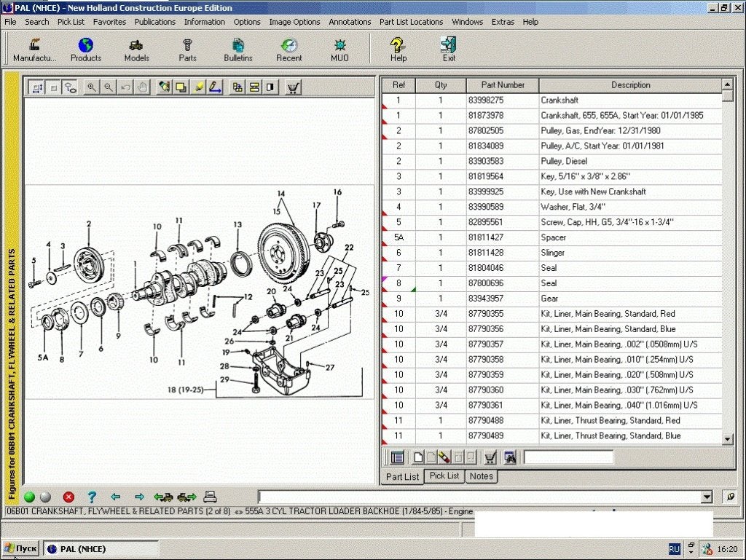Click the new blank page icon below parts list
This screenshot has height=560, width=746.
pyautogui.click(x=418, y=457)
